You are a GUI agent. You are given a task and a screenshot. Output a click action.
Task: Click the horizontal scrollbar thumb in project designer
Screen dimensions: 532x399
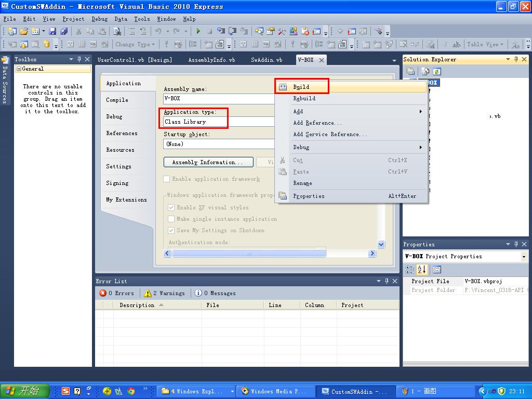click(x=249, y=253)
